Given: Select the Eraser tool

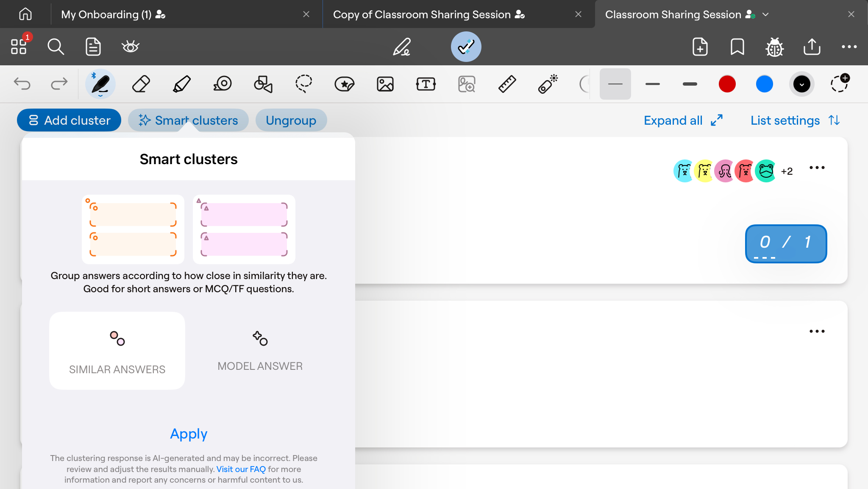Looking at the screenshot, I should [x=141, y=84].
